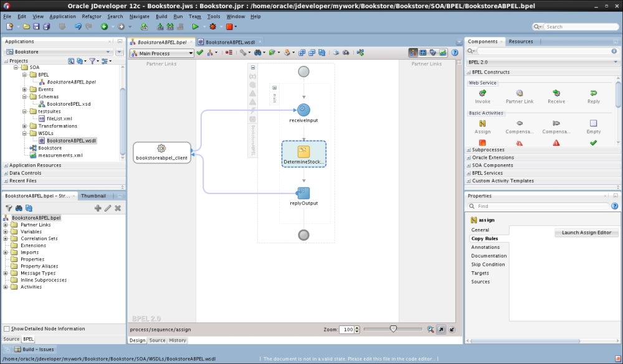623x364 pixels.
Task: Click the Validate Process checkmark in BPEL toolbar
Action: [x=199, y=52]
